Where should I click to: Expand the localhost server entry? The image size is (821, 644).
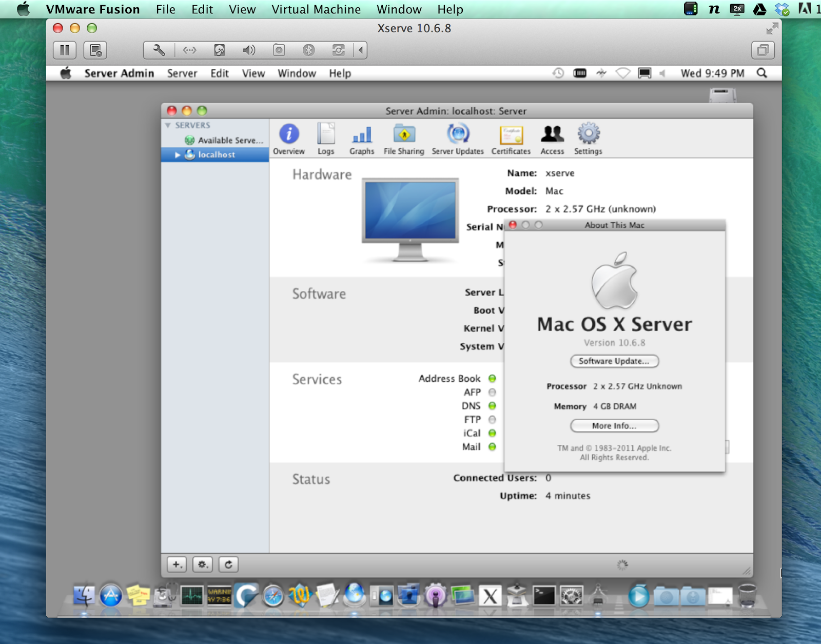(x=177, y=154)
